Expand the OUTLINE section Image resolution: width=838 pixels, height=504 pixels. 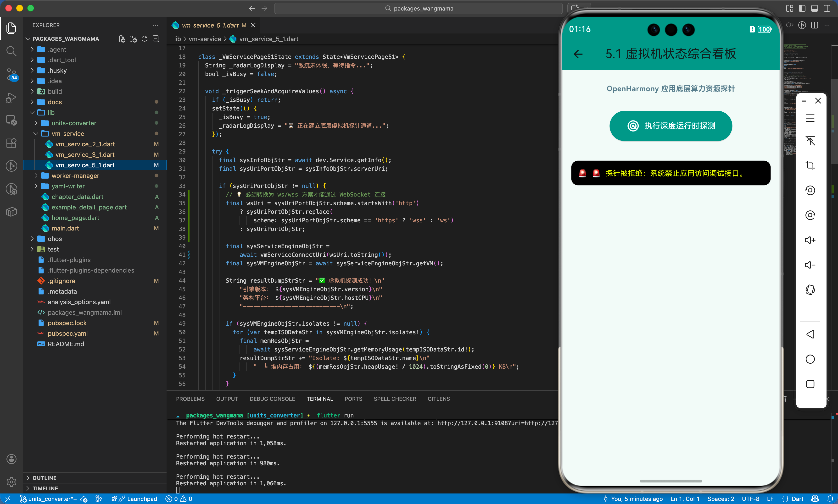[45, 478]
